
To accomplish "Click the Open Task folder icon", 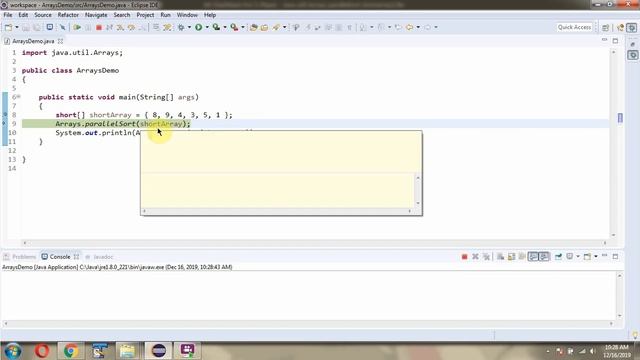I will point(264,27).
